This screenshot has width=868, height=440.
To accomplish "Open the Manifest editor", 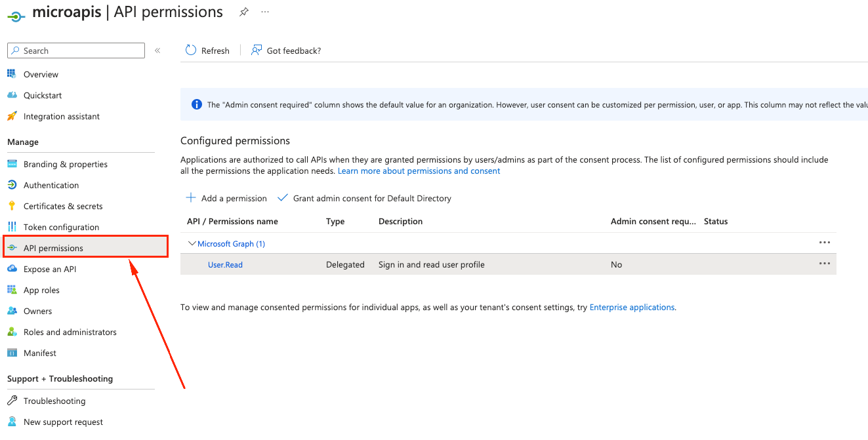I will click(x=40, y=353).
